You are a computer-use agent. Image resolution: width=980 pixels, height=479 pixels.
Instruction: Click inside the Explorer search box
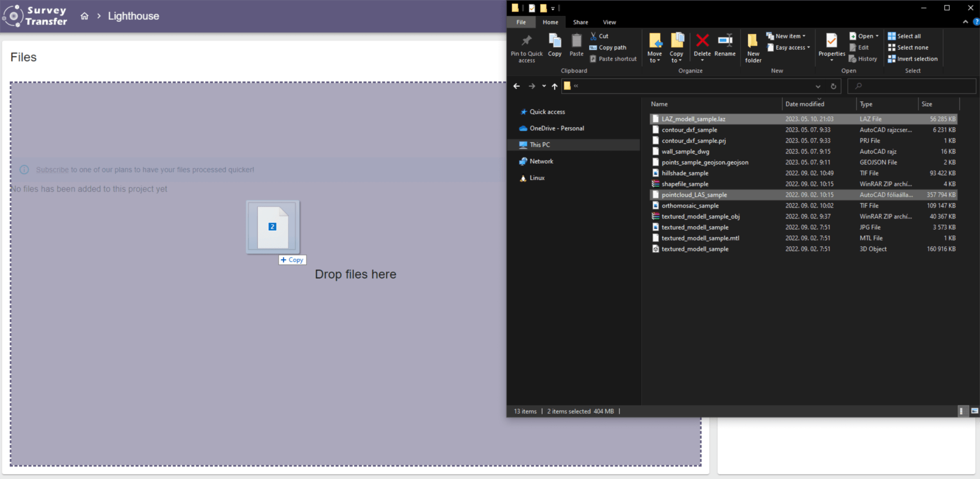point(912,86)
